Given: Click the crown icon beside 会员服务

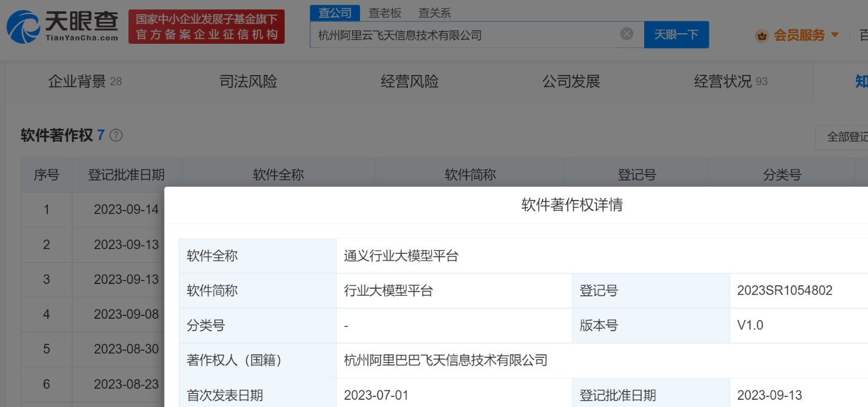Looking at the screenshot, I should pos(761,35).
